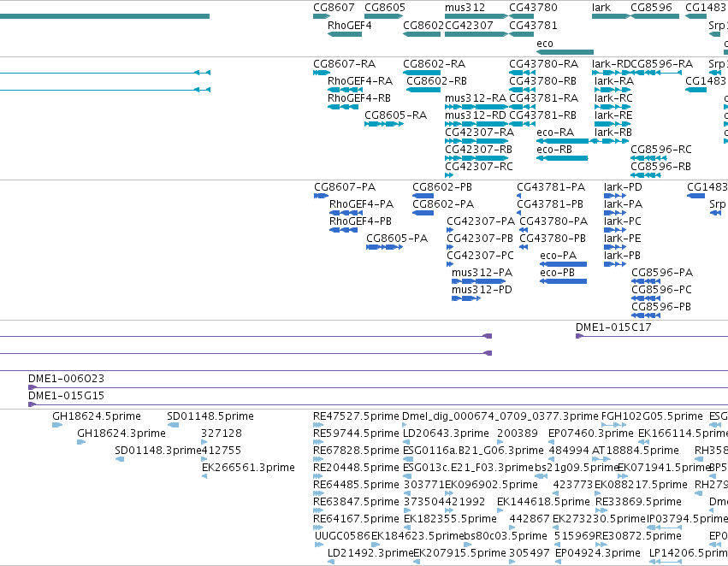Select the CG43780-PB protein label
The image size is (728, 566).
(x=553, y=239)
